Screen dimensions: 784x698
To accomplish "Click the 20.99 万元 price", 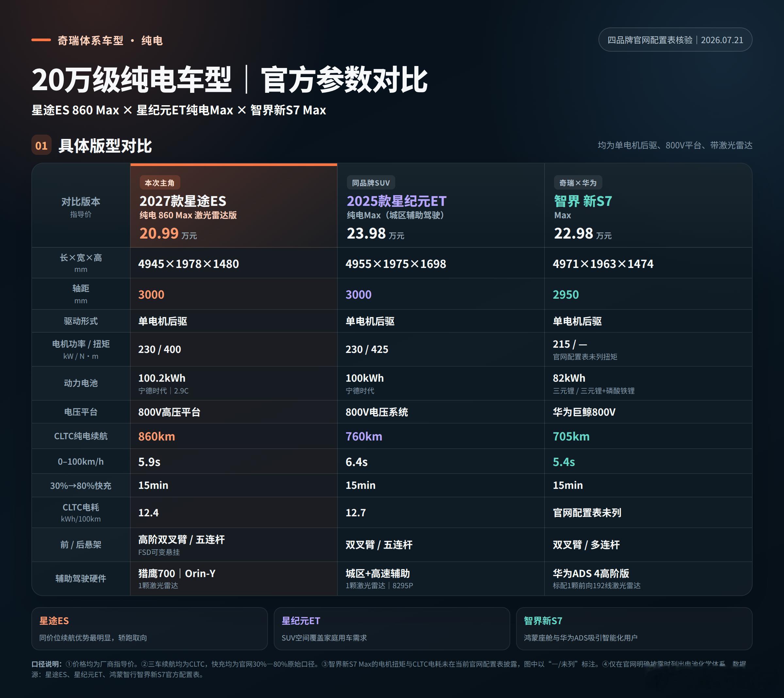I will pos(168,233).
